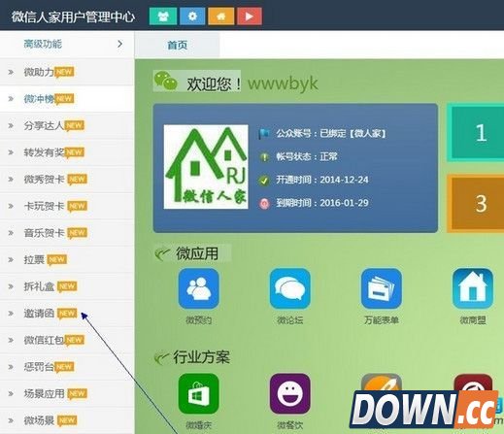Open the 微餐饮 purple smiley icon
The width and height of the screenshot is (504, 434).
290,394
